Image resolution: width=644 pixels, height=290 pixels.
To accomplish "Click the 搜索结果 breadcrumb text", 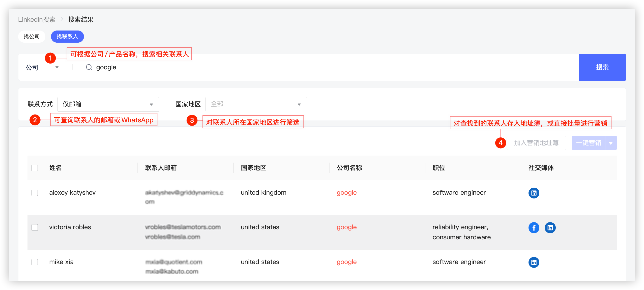I will click(x=81, y=19).
